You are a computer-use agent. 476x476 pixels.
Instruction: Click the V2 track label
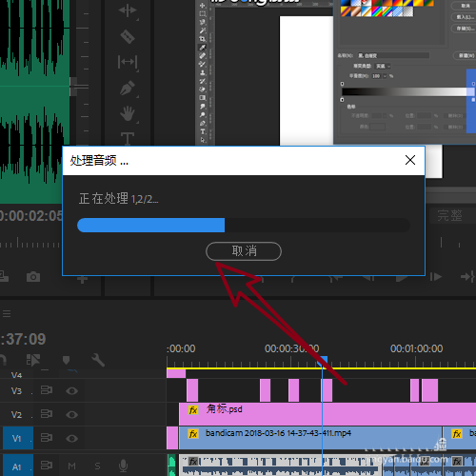16,414
